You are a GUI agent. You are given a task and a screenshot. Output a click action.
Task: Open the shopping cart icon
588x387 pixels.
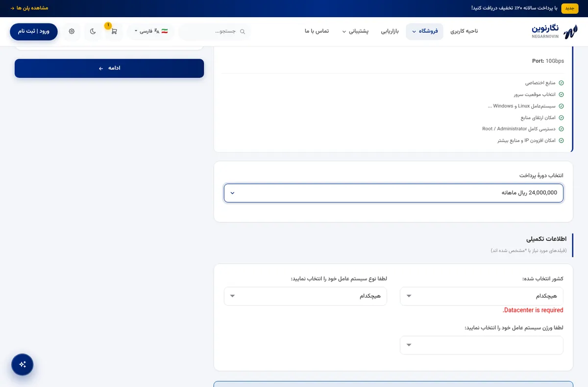(114, 31)
